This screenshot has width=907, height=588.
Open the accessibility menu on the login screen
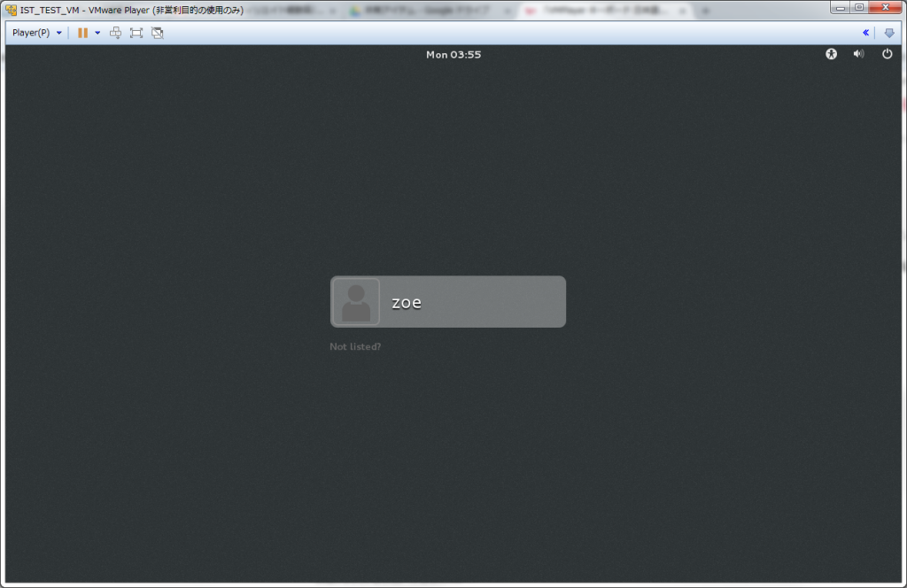pyautogui.click(x=831, y=54)
